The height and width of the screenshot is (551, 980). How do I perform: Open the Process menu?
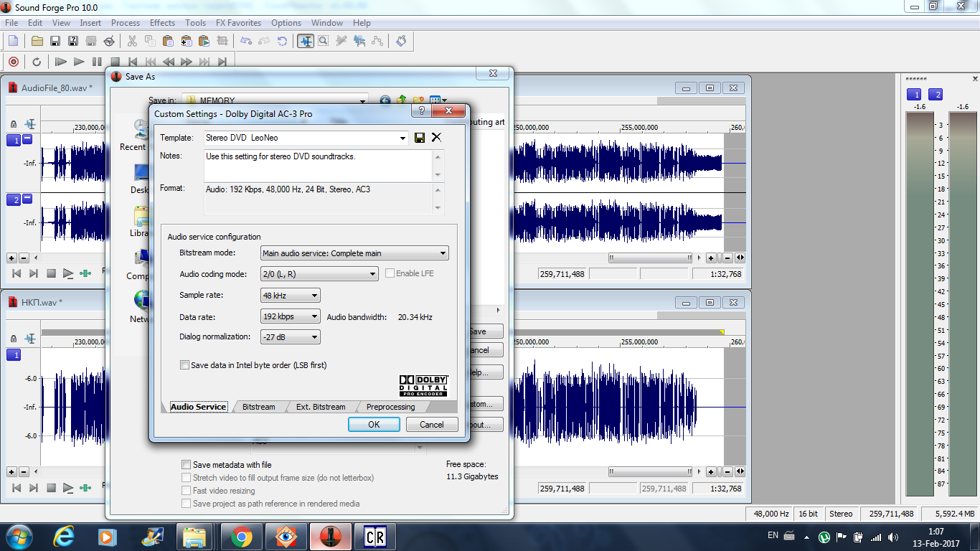coord(126,23)
